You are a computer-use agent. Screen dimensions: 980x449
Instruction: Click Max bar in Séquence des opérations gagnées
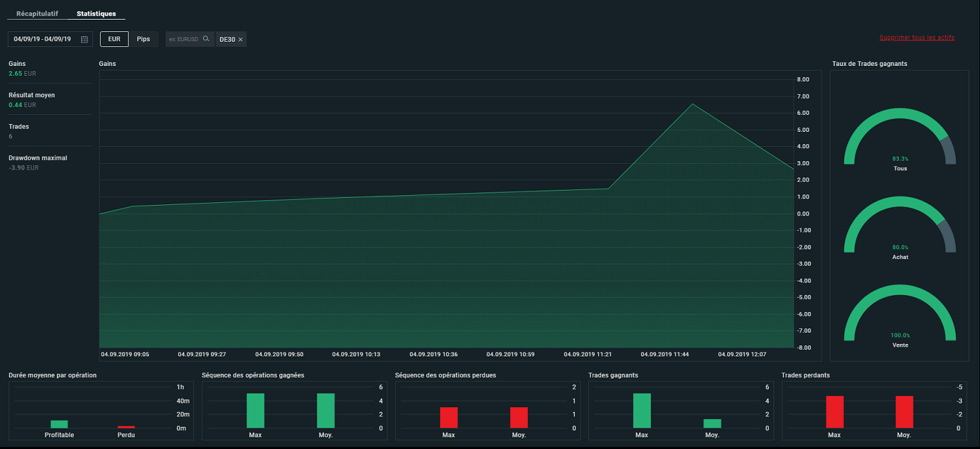coord(255,410)
